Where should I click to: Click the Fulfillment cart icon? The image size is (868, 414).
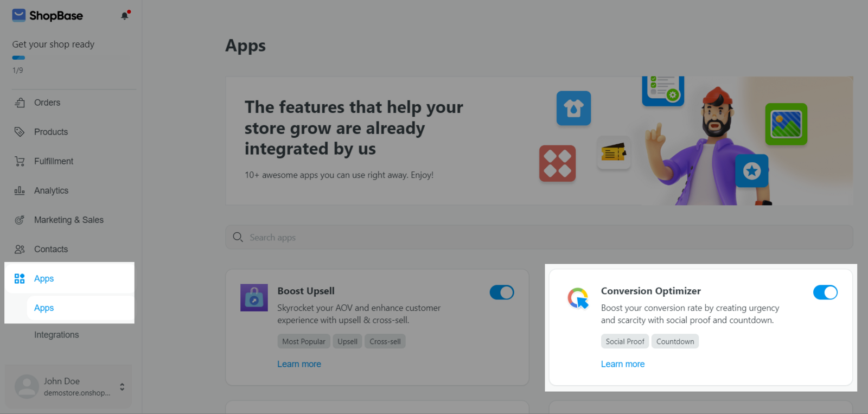click(x=20, y=161)
